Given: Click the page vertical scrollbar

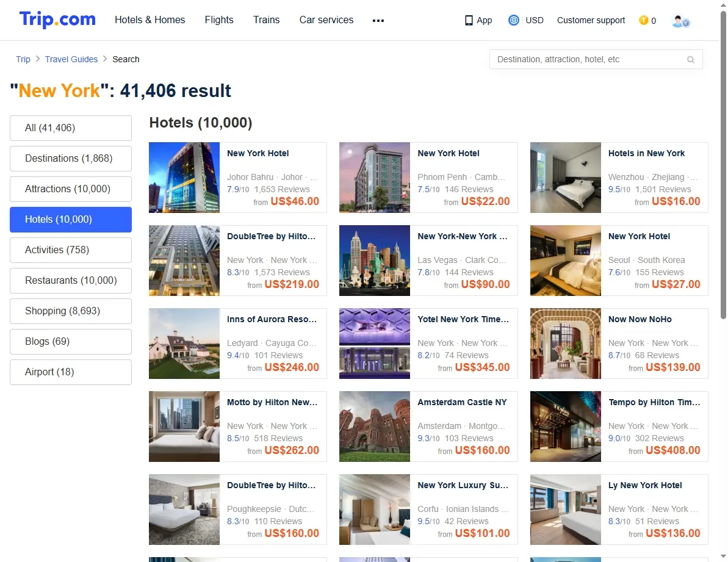Looking at the screenshot, I should 723,165.
